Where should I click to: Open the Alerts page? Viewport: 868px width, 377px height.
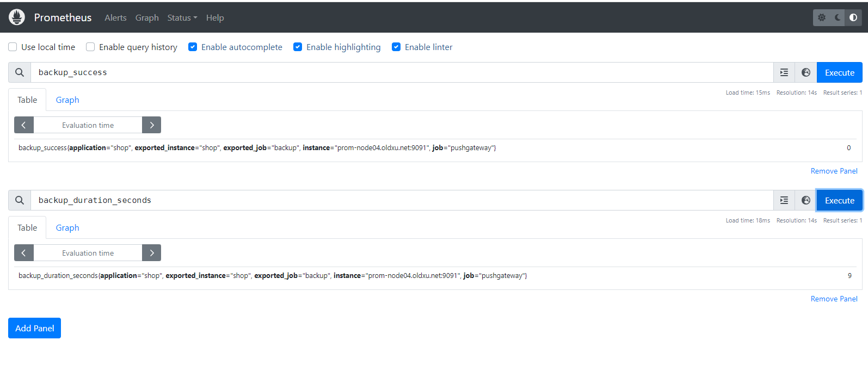click(x=115, y=17)
